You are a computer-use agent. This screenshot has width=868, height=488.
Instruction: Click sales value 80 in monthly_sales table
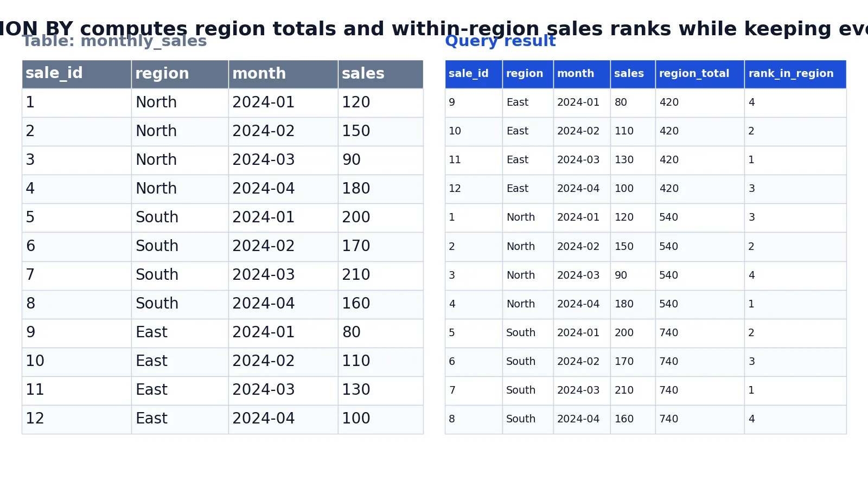point(380,333)
